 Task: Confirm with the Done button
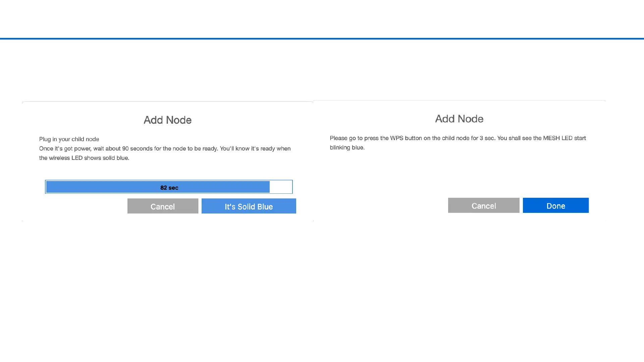point(555,205)
